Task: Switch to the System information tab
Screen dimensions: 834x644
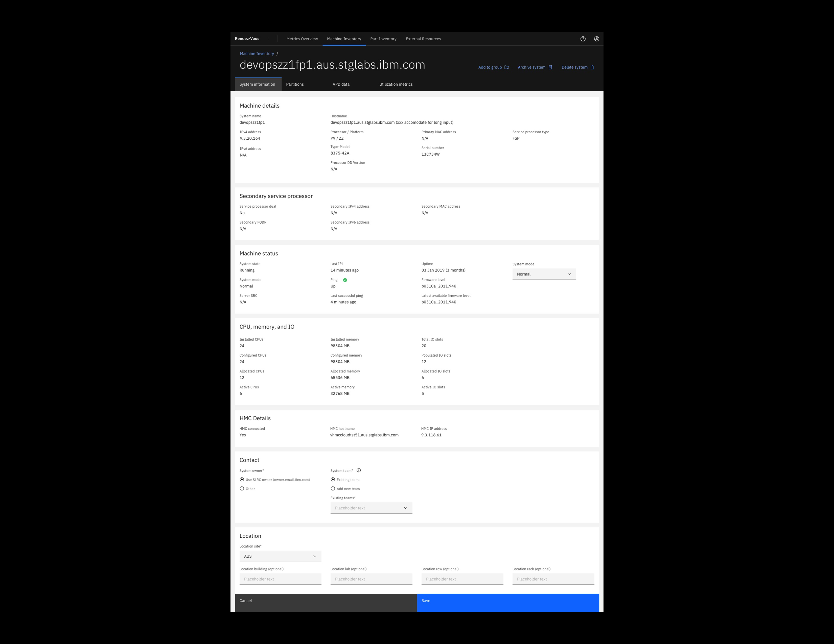Action: coord(258,84)
